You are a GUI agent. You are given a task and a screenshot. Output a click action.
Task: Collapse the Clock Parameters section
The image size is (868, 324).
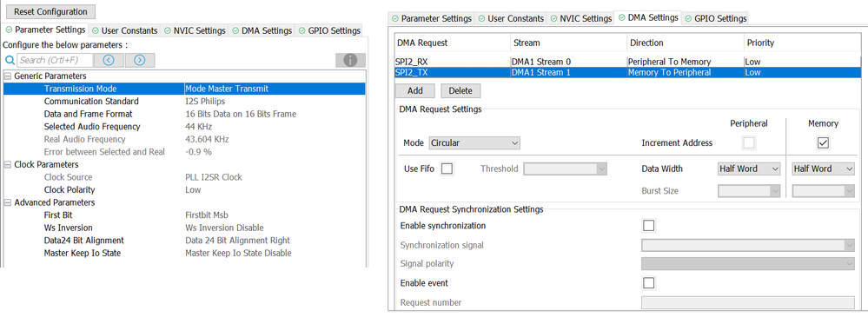9,164
